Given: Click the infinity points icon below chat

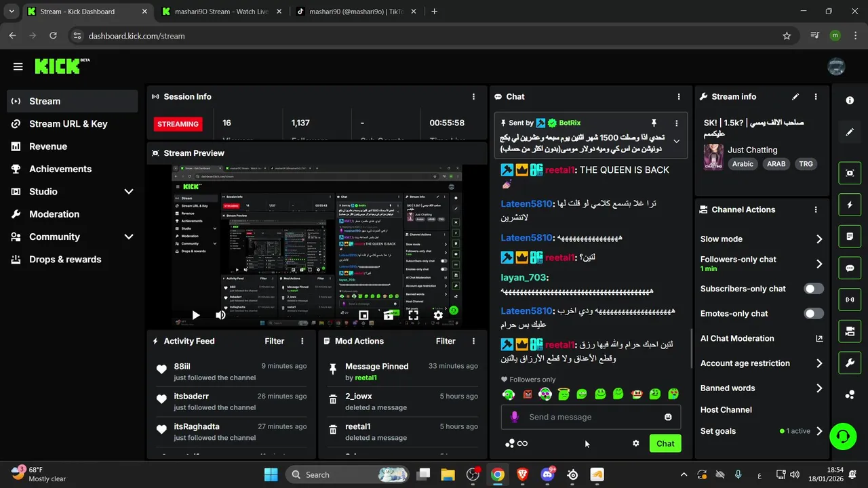Looking at the screenshot, I should 522,443.
